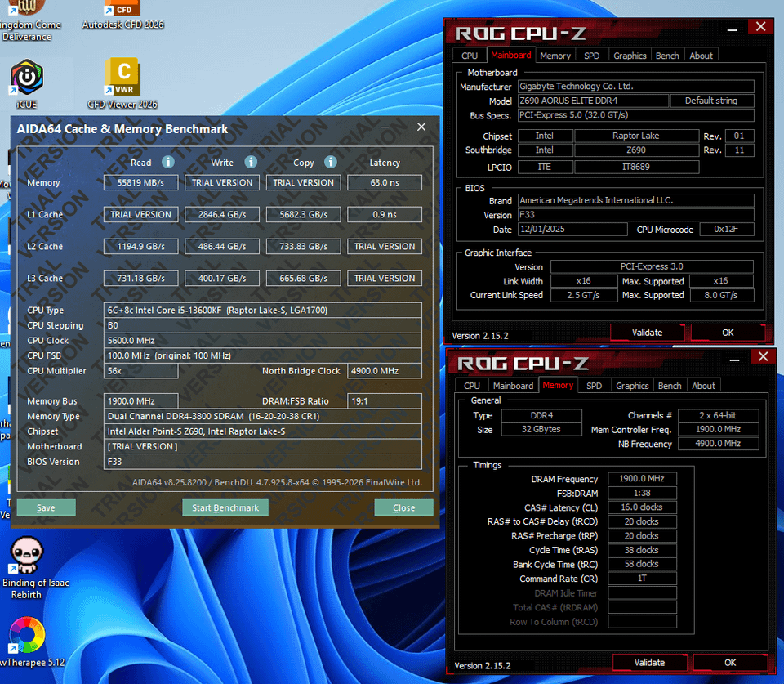This screenshot has width=784, height=684.
Task: Start the AIDA64 benchmark
Action: click(225, 507)
